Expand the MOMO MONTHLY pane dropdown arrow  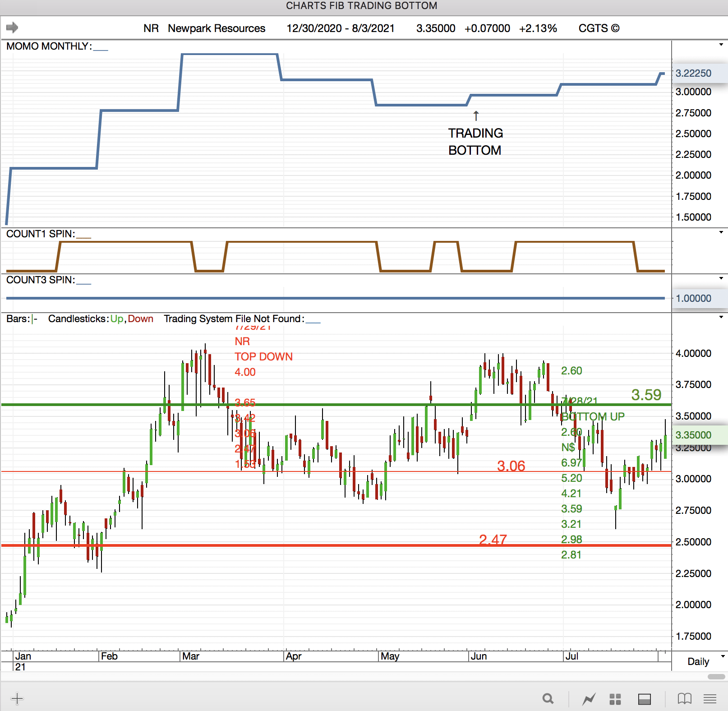pos(721,44)
